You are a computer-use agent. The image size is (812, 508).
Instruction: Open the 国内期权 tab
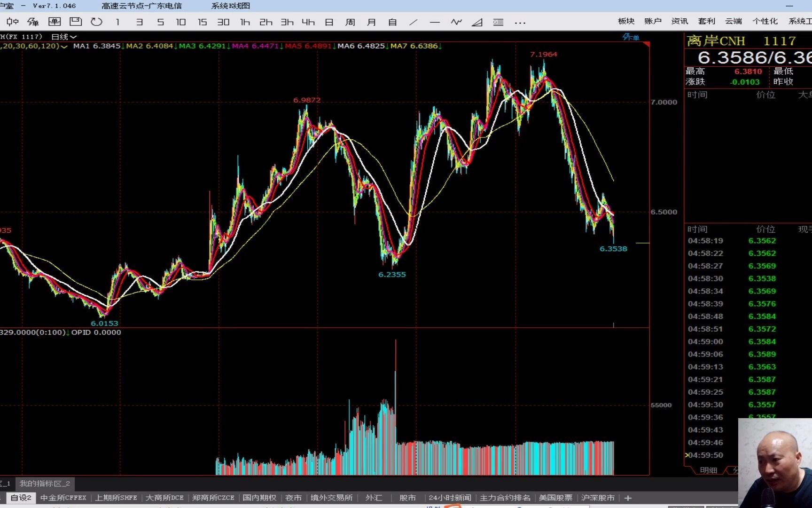259,498
